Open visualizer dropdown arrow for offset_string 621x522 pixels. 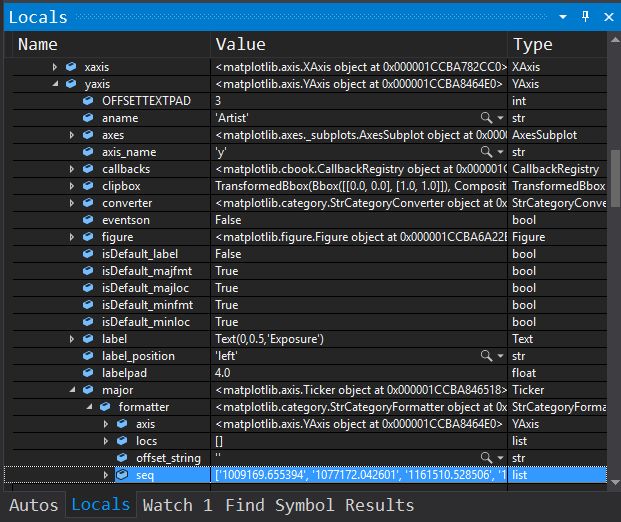(500, 458)
